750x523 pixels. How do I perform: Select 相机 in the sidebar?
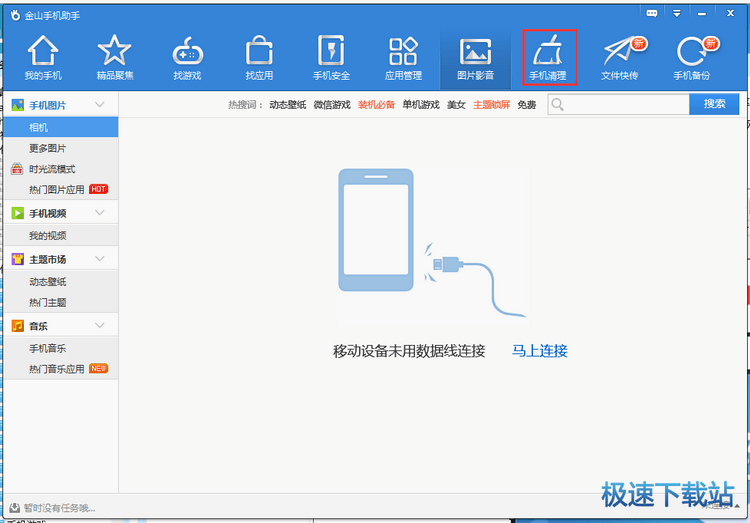(61, 127)
